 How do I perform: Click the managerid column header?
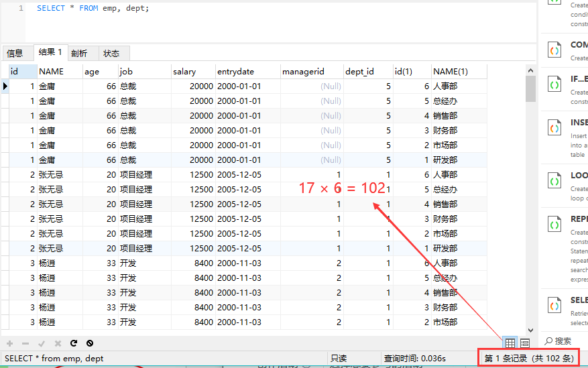click(x=312, y=71)
